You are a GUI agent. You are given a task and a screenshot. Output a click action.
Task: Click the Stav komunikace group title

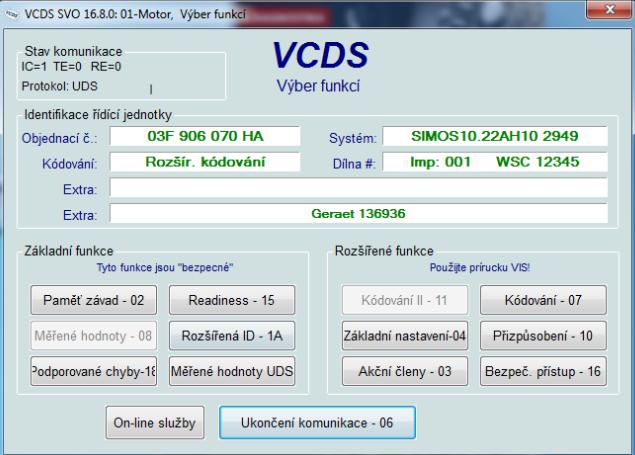point(73,51)
